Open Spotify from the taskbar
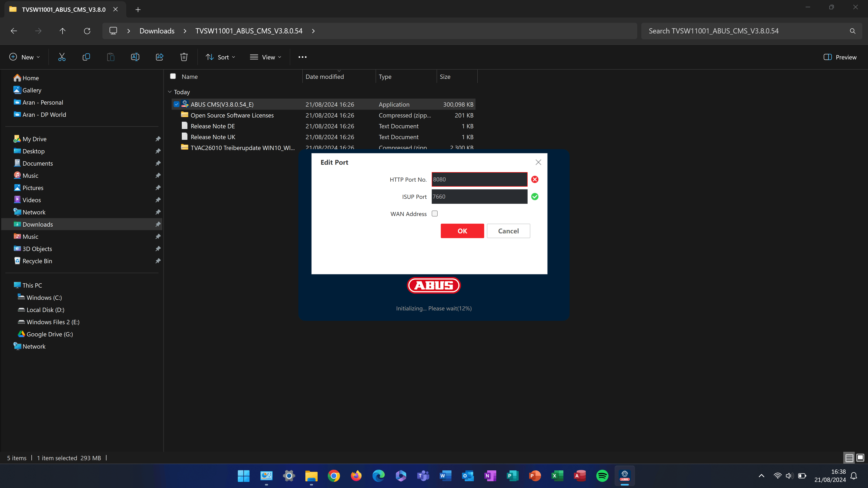The width and height of the screenshot is (868, 488). point(602,476)
